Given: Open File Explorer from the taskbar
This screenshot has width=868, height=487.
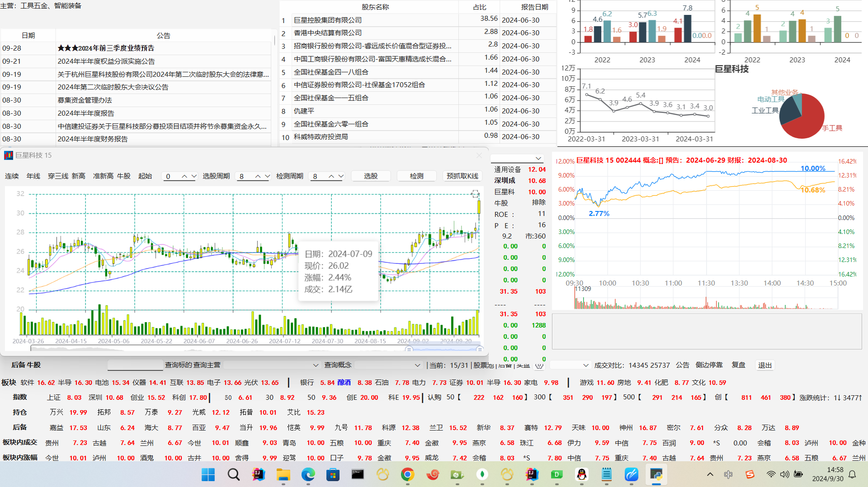Looking at the screenshot, I should pyautogui.click(x=283, y=474).
